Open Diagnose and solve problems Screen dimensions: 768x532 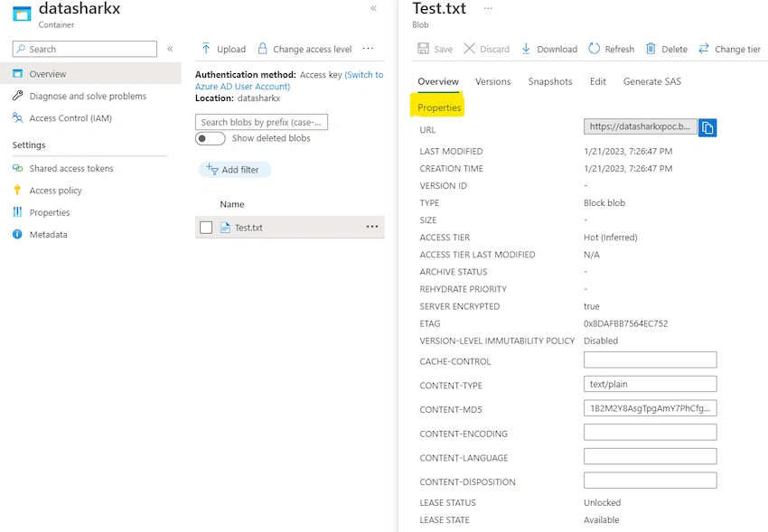(x=90, y=96)
